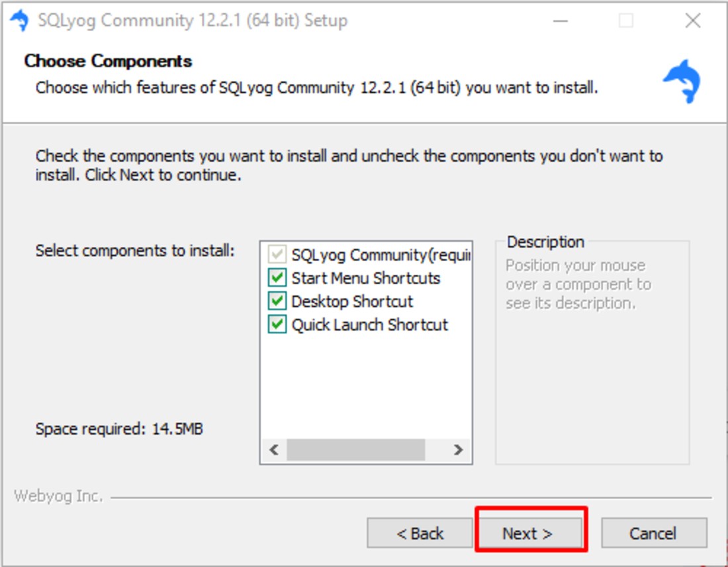Select the 'SQLyog Community(requi' list entry
This screenshot has width=728, height=567.
[381, 254]
